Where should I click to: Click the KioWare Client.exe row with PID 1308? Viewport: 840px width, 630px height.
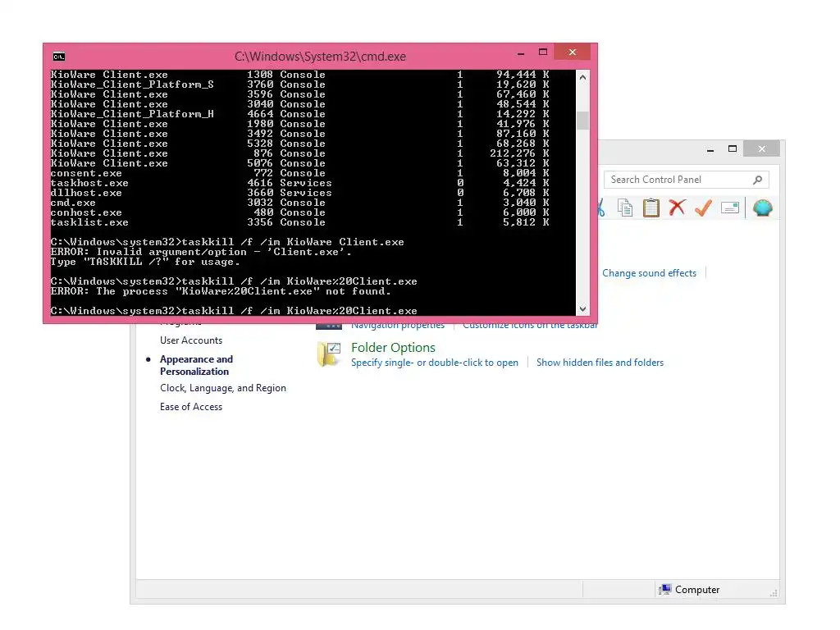tap(300, 75)
